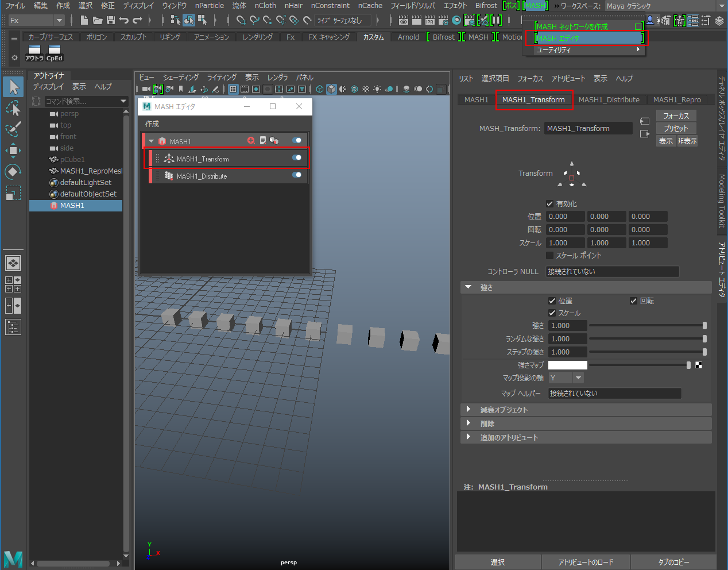
Task: Toggle the MASH1_Transform node enable switch
Action: point(297,157)
